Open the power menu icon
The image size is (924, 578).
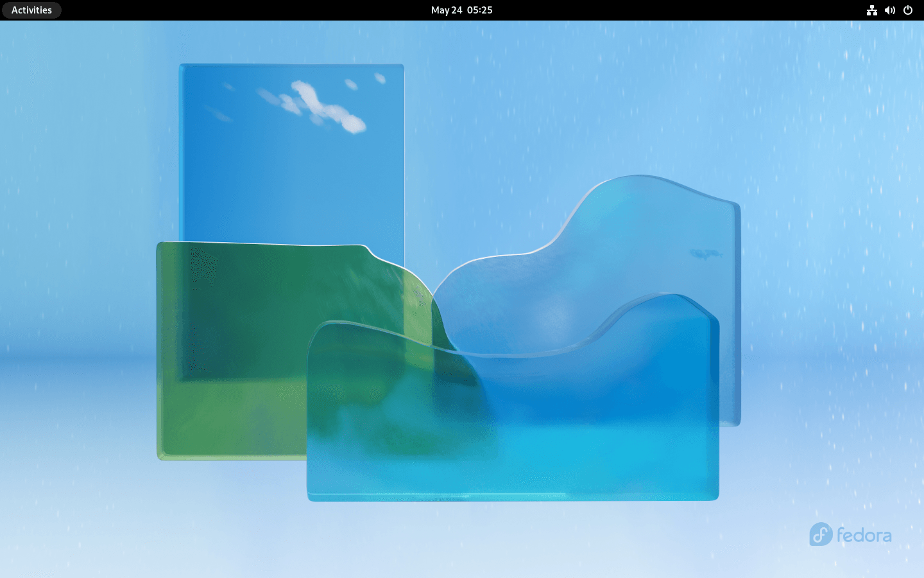pyautogui.click(x=908, y=10)
